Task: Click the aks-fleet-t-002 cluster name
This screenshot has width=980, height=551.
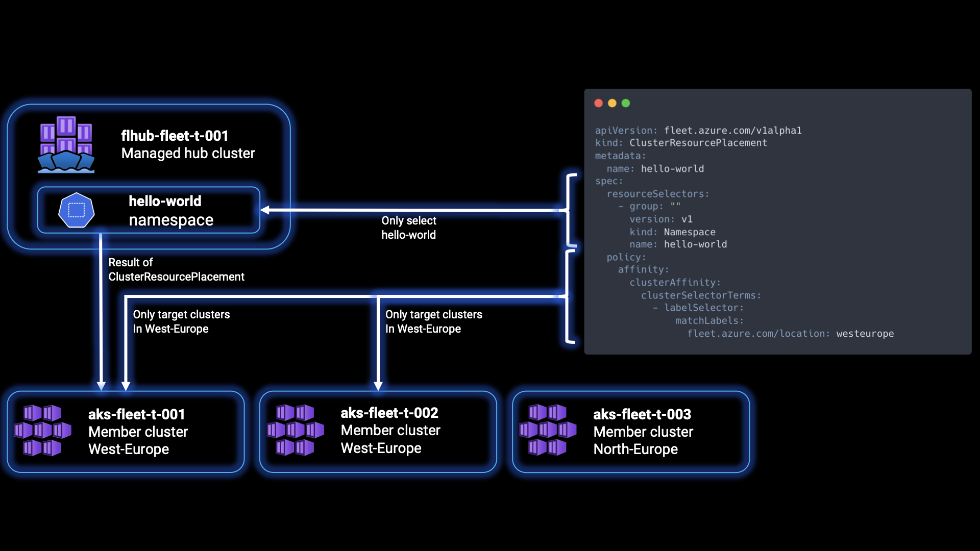Action: (389, 413)
